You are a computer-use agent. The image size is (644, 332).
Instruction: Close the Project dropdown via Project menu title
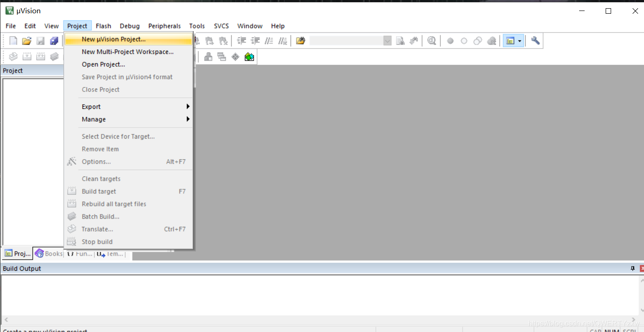tap(77, 26)
